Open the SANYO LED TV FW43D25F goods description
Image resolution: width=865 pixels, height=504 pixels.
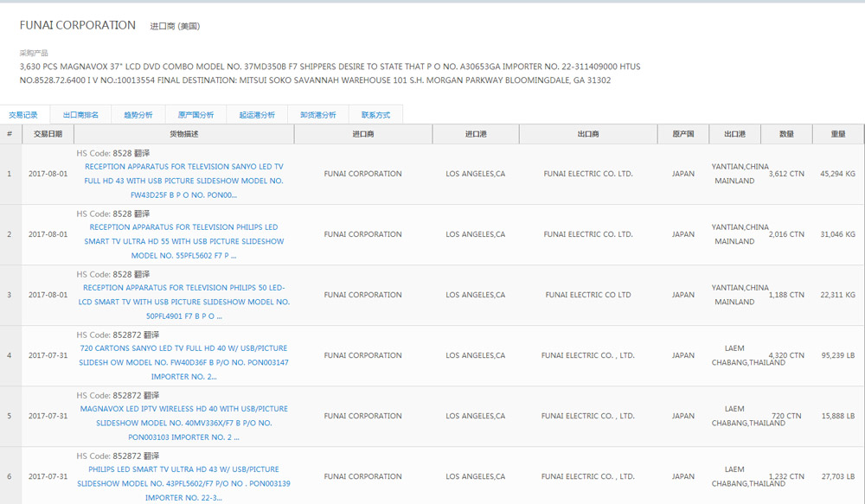coord(183,181)
